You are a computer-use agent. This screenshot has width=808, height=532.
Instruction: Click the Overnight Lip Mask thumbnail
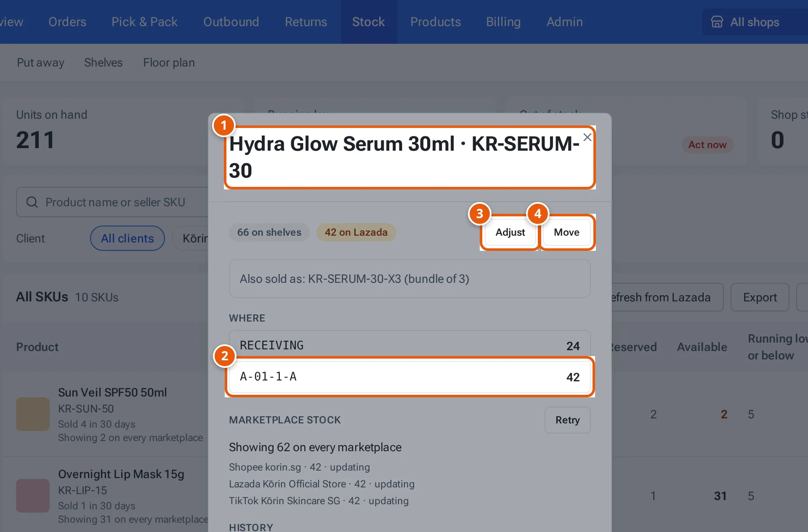click(33, 496)
